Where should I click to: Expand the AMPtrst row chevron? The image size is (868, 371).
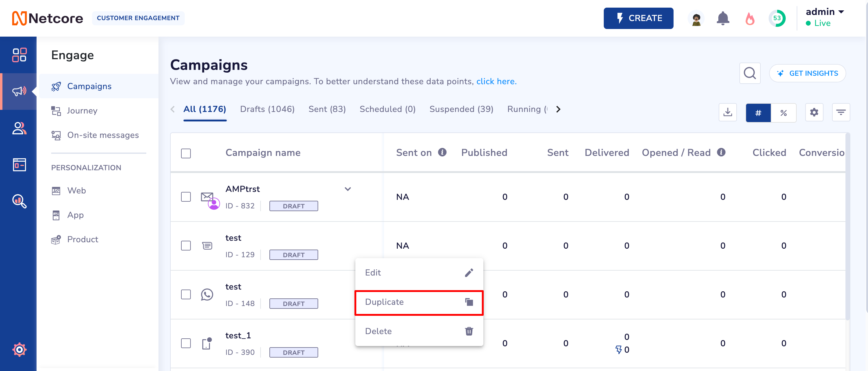tap(348, 189)
